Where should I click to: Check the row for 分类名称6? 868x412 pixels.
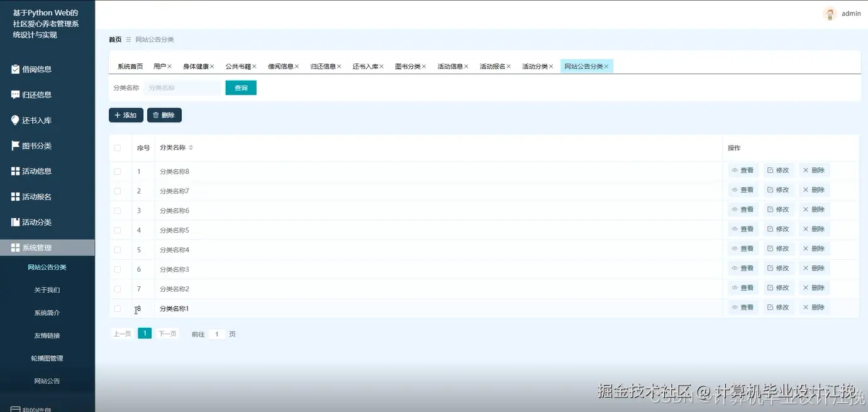click(x=118, y=210)
